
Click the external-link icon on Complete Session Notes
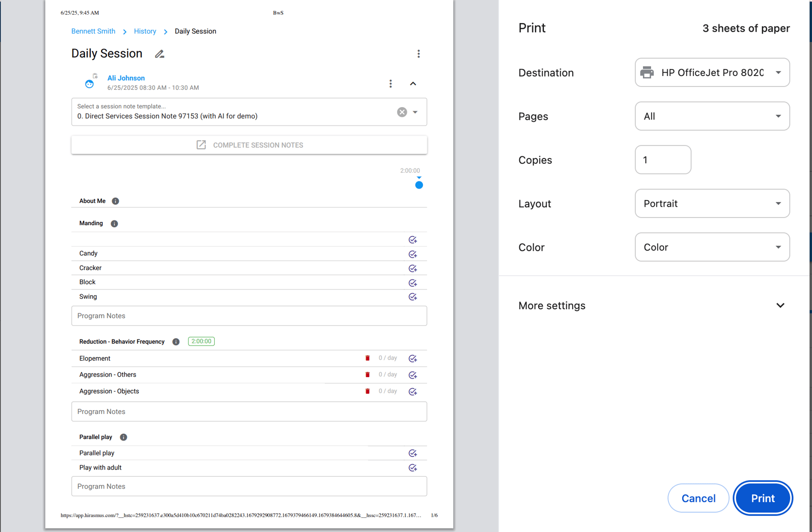click(202, 145)
